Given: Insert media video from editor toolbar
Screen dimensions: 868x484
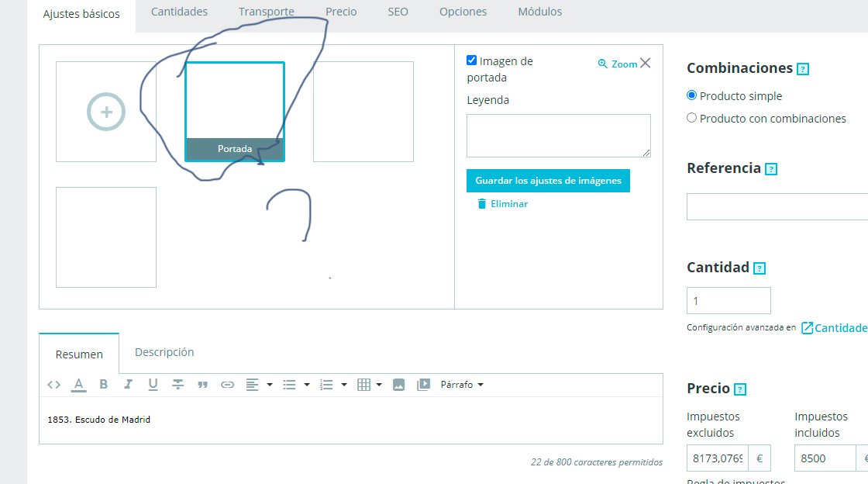Looking at the screenshot, I should (423, 384).
